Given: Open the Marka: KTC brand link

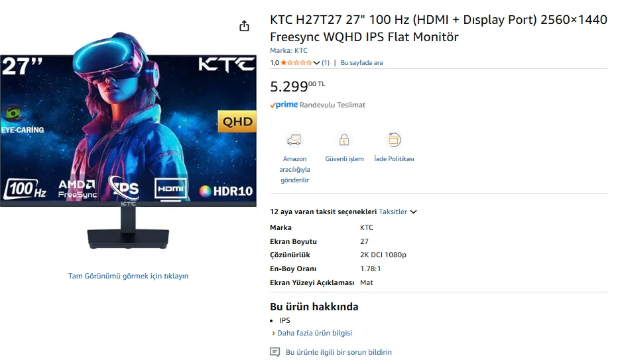Looking at the screenshot, I should 288,50.
